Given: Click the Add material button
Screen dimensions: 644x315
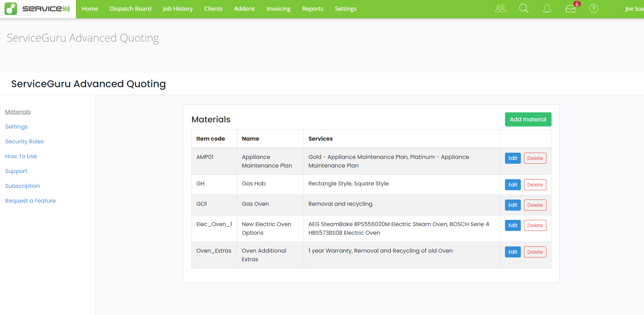Looking at the screenshot, I should coord(528,119).
